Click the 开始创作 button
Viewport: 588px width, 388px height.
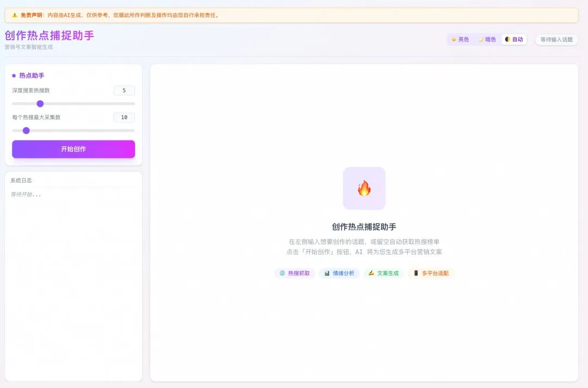(x=73, y=149)
